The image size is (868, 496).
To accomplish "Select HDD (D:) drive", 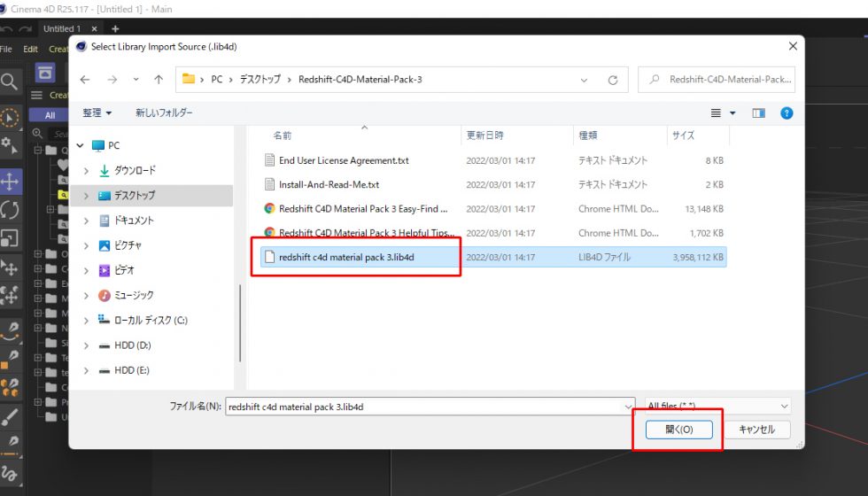I will point(132,345).
